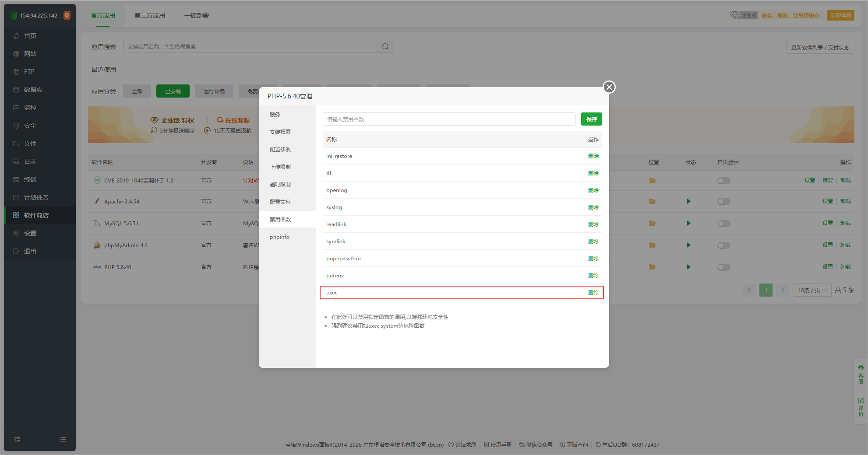The height and width of the screenshot is (455, 868).
Task: Focus the disabled function input field
Action: pos(449,119)
